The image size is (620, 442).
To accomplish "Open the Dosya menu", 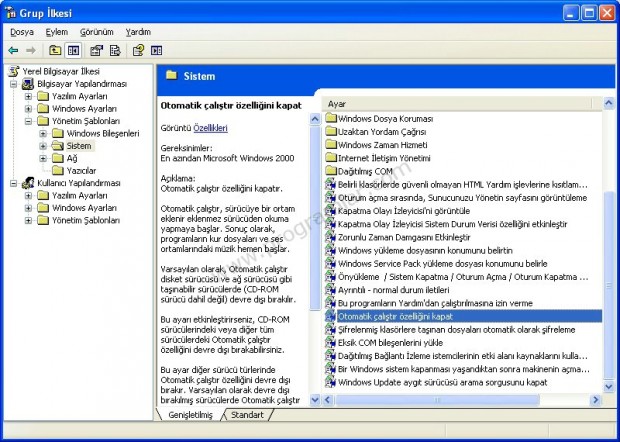I will click(22, 32).
